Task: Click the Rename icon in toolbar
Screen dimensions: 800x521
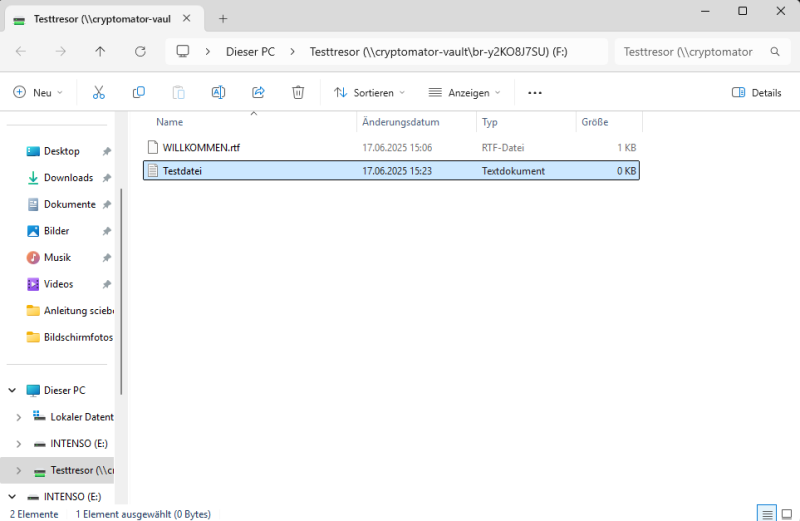Action: (218, 92)
